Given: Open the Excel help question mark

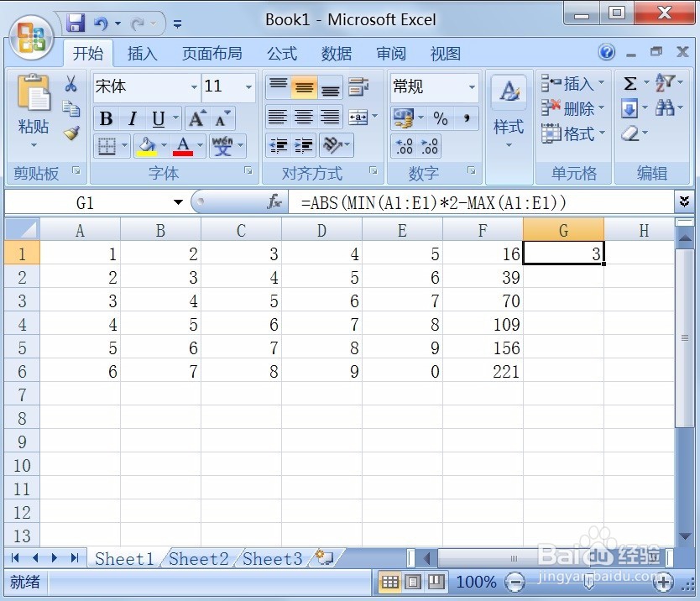Looking at the screenshot, I should click(x=606, y=52).
